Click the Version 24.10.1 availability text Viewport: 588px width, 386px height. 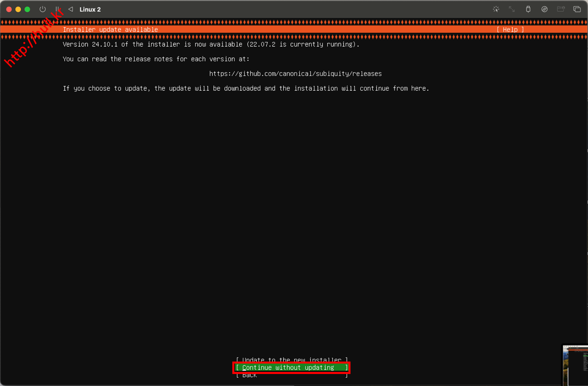pos(211,44)
